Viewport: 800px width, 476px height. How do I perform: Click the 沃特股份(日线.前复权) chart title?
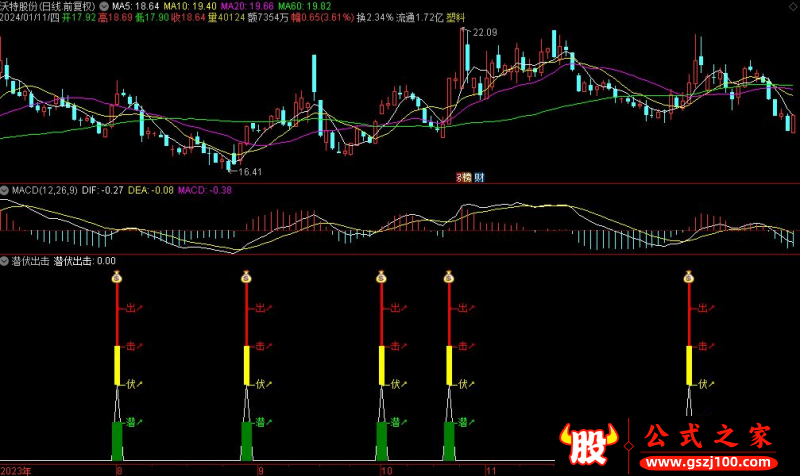coord(48,7)
